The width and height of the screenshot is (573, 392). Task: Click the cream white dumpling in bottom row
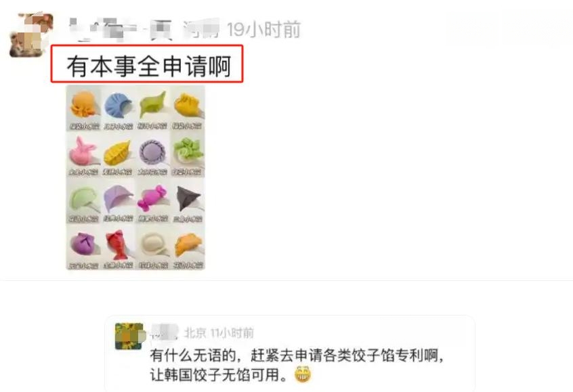click(x=153, y=247)
